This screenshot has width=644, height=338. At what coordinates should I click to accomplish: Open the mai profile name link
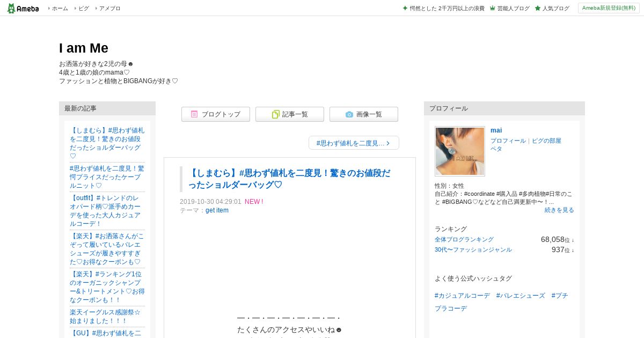click(496, 130)
